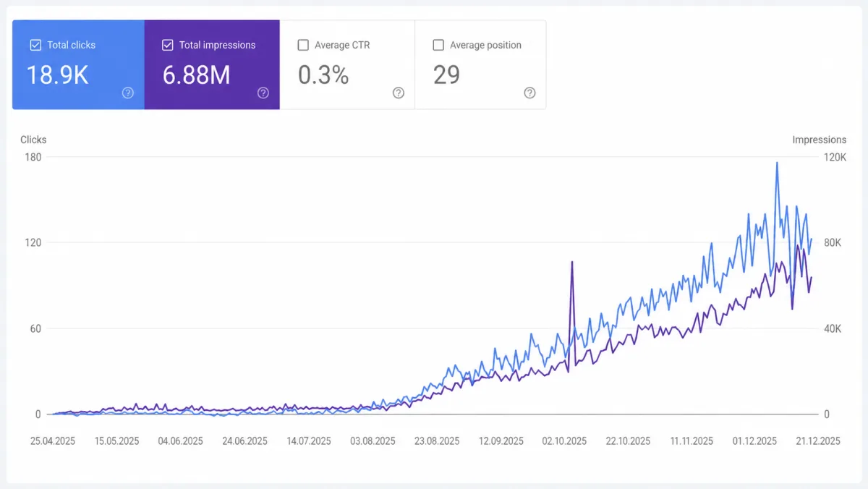Screen dimensions: 868x489
Task: Click the 60 clicks axis label
Action: [x=35, y=328]
